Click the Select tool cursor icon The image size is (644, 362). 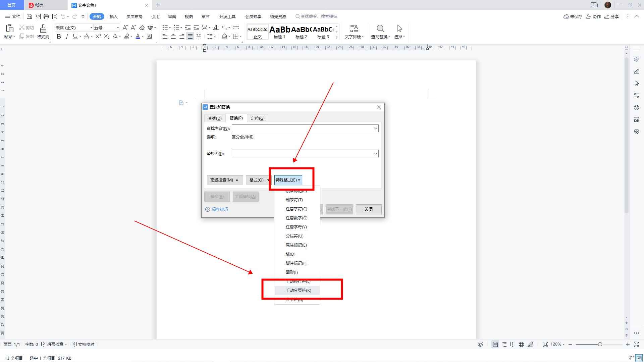[x=399, y=29]
